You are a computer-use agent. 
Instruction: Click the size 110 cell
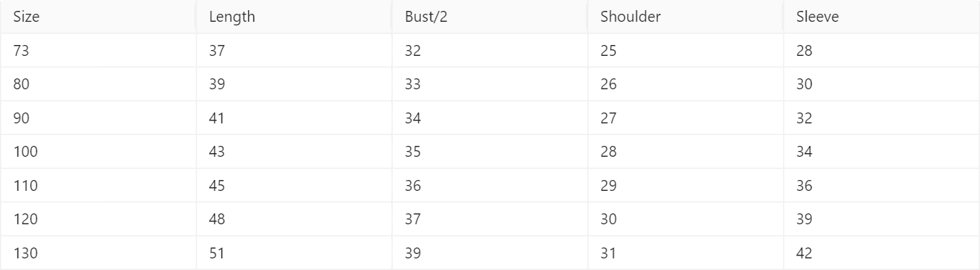(98, 186)
